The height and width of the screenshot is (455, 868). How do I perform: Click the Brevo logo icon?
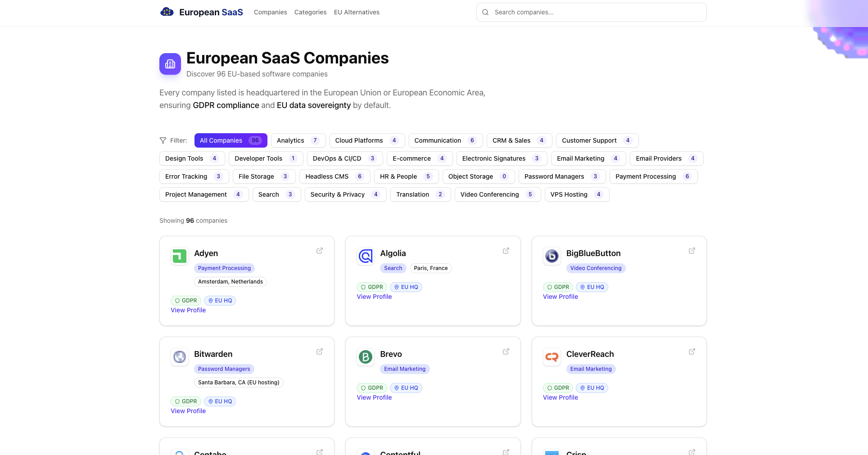coord(365,357)
